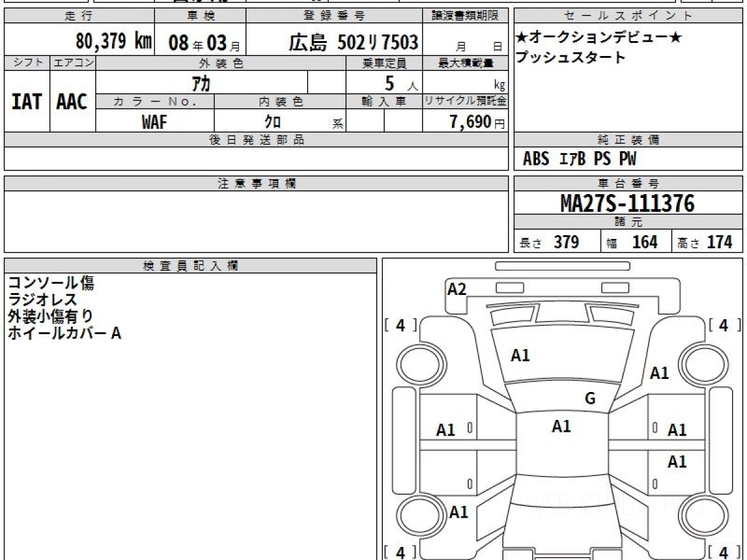Select the inspector note コンソール傷
Screen dimensions: 747x560
[x=51, y=283]
